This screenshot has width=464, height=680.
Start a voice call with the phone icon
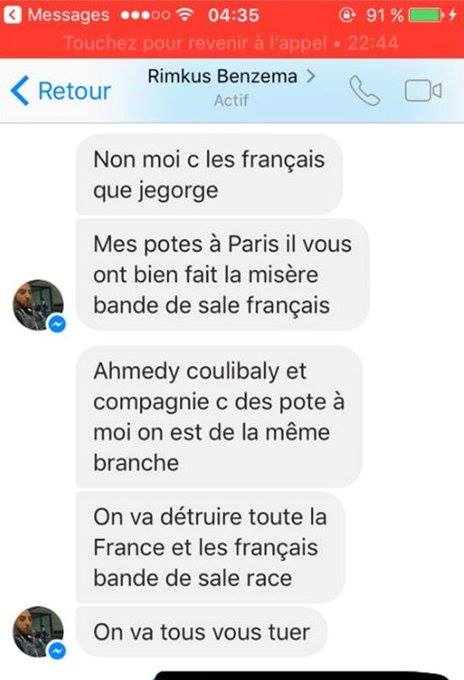click(x=364, y=91)
